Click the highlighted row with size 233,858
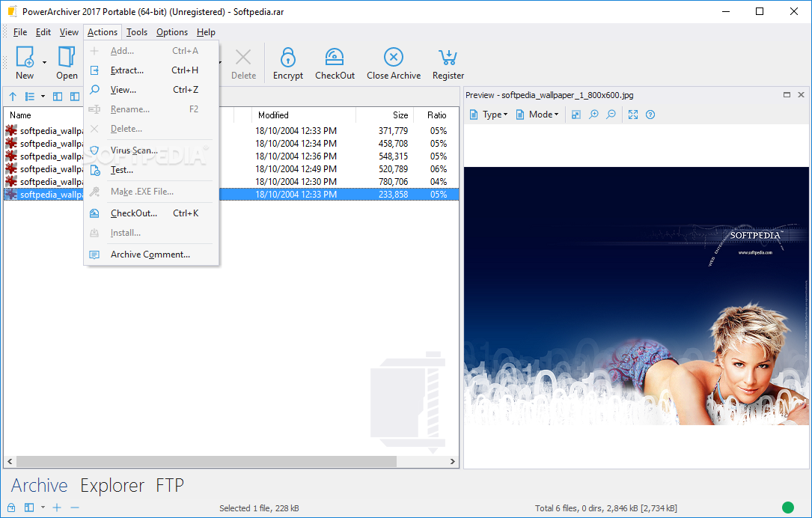The height and width of the screenshot is (518, 812). pos(231,195)
